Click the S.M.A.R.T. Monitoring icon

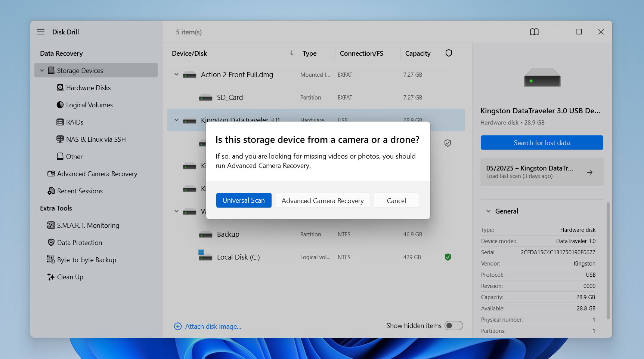pyautogui.click(x=51, y=225)
